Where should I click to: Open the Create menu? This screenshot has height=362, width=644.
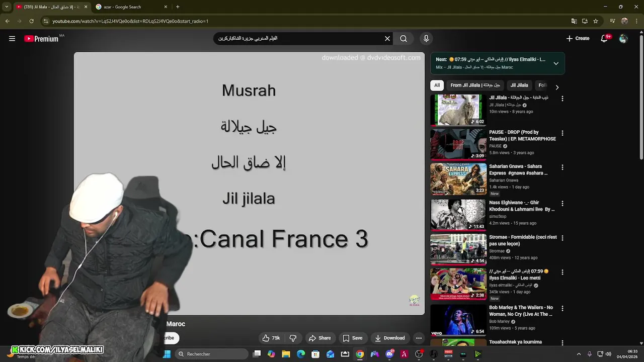[578, 38]
